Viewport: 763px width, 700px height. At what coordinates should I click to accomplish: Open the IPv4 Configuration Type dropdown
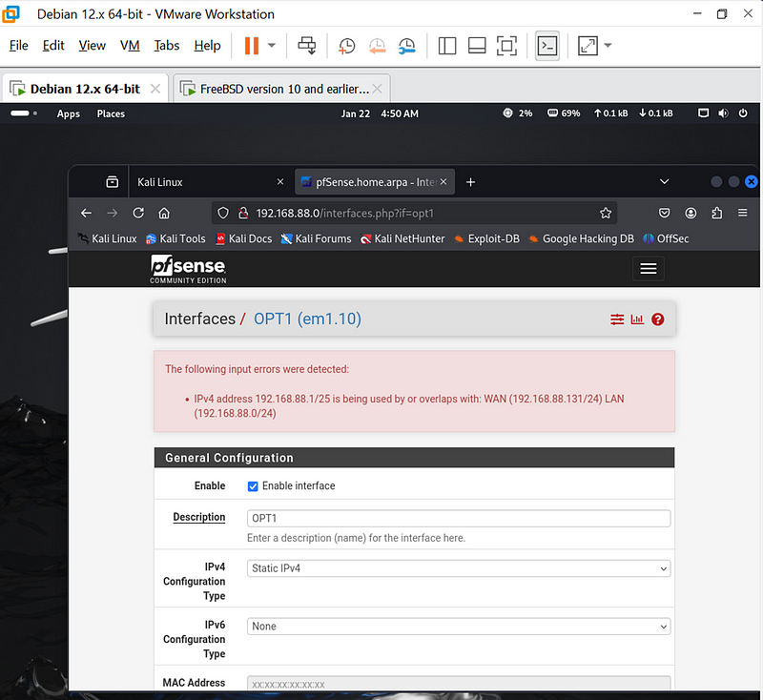tap(459, 568)
